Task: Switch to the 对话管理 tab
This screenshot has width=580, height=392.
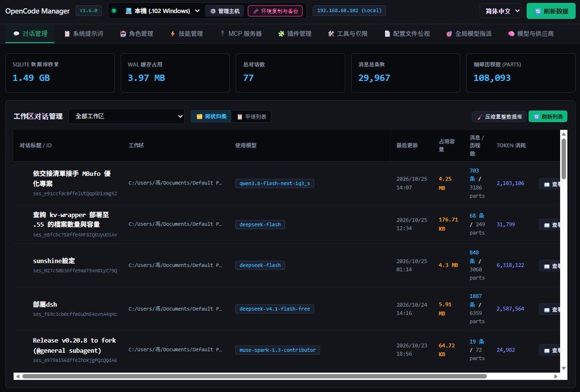Action: (x=30, y=33)
